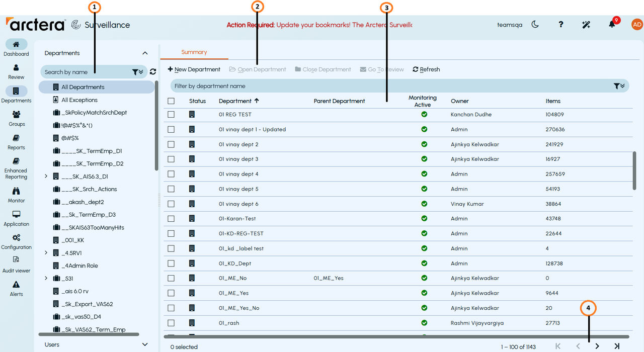Open the Dashboard home icon
Image resolution: width=644 pixels, height=352 pixels.
[x=16, y=44]
